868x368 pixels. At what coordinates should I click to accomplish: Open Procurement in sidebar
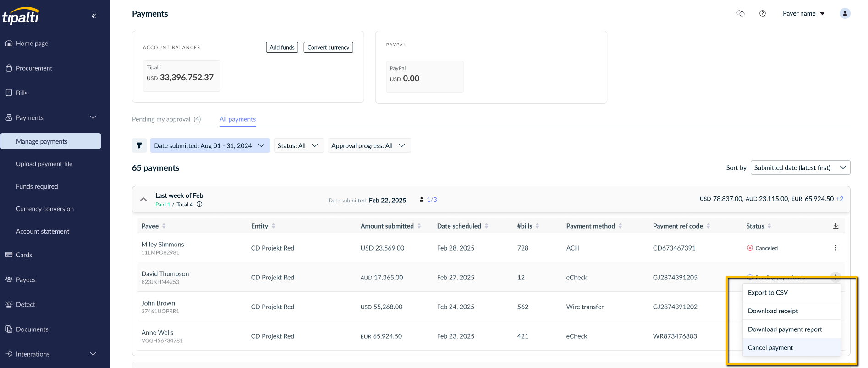coord(34,68)
